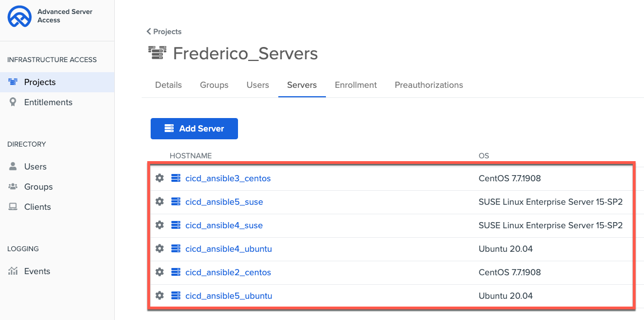This screenshot has width=644, height=320.
Task: Open gear settings for cicd_ansible3_centos
Action: tap(160, 178)
